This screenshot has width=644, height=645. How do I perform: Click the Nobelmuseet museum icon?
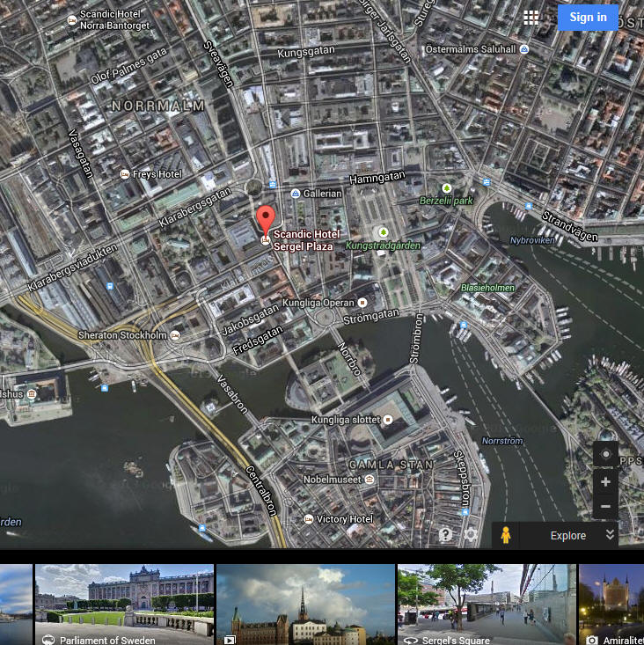[370, 480]
